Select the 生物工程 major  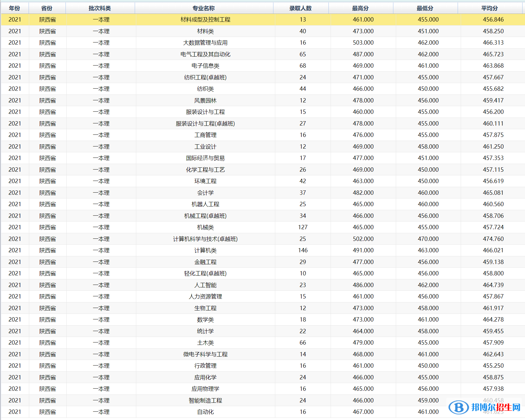pos(205,308)
